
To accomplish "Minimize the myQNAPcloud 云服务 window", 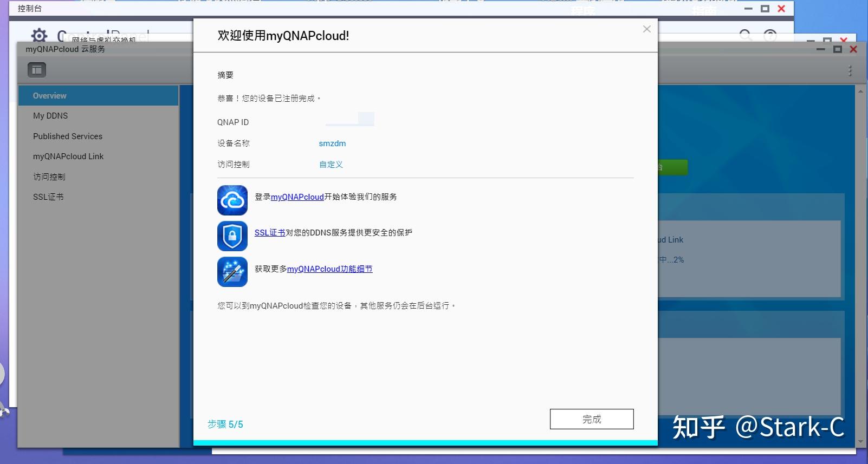I will click(x=821, y=49).
